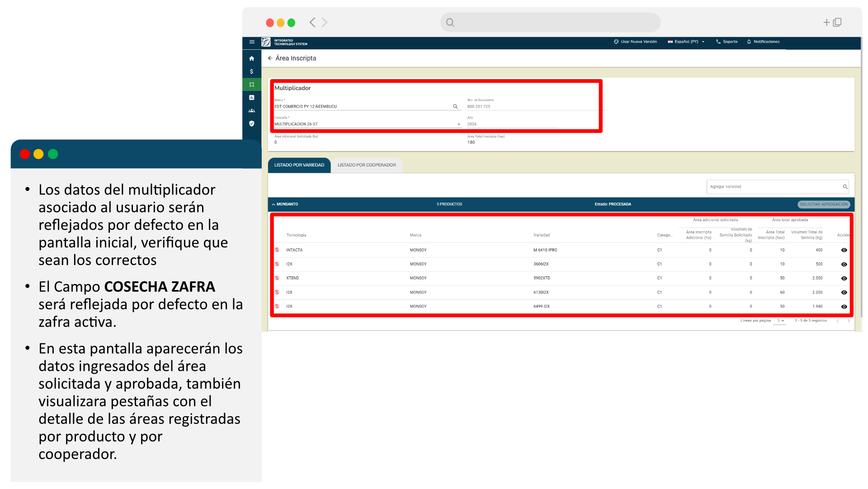Click the search icon in Agregar variedad
This screenshot has width=868, height=489.
click(x=845, y=187)
